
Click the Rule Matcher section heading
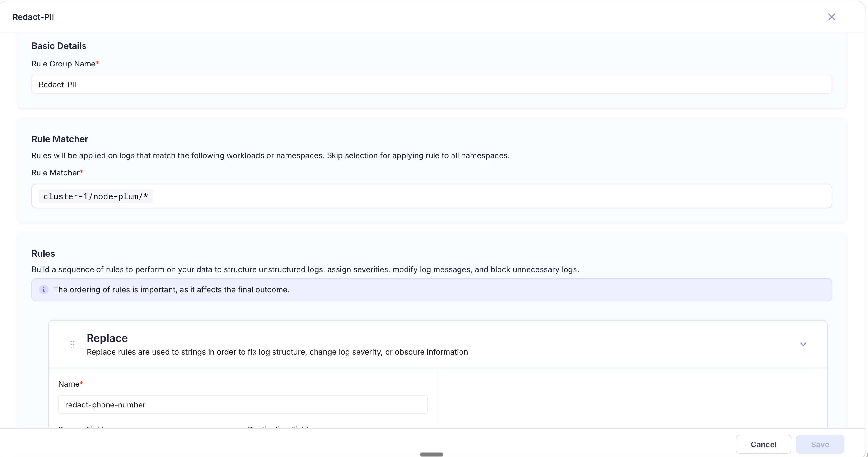60,139
